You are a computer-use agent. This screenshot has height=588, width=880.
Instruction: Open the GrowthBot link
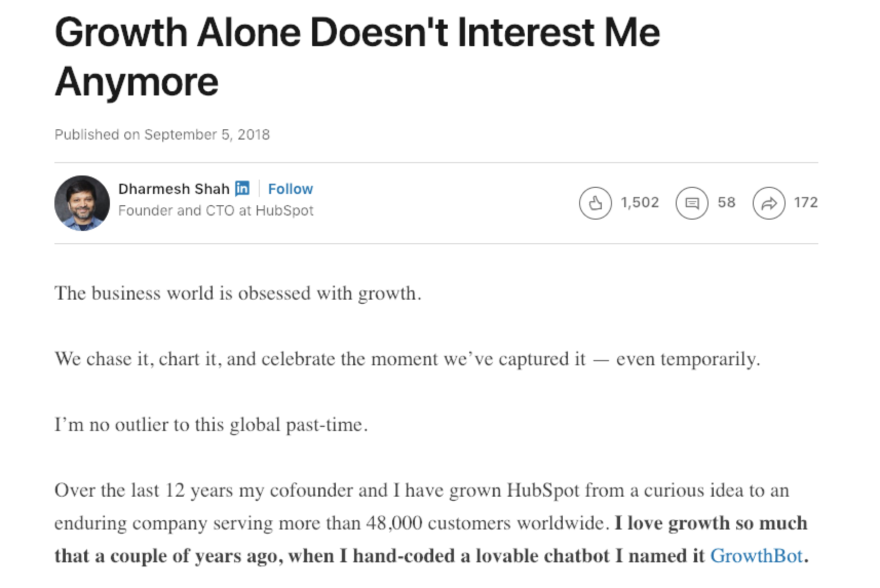pyautogui.click(x=756, y=556)
